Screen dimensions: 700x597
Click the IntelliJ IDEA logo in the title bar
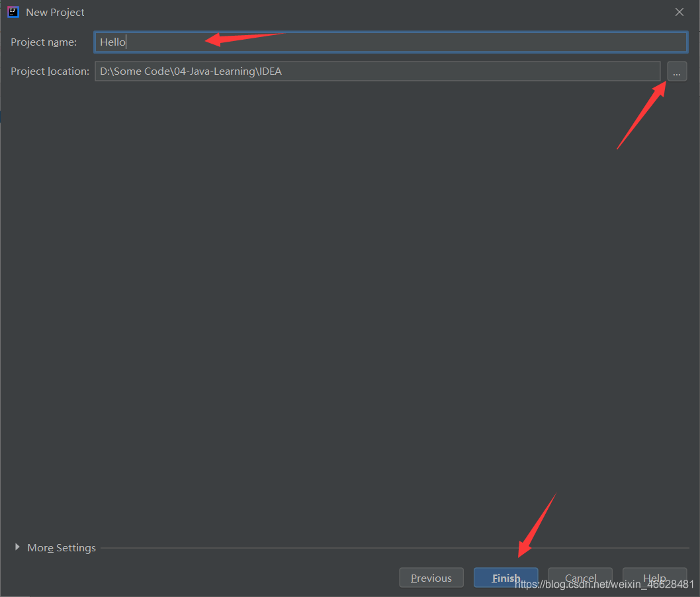click(x=13, y=11)
